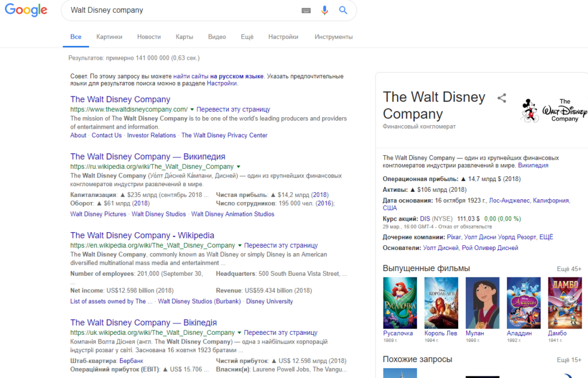The height and width of the screenshot is (378, 588).
Task: Open the Король Лев movie poster
Action: [441, 303]
